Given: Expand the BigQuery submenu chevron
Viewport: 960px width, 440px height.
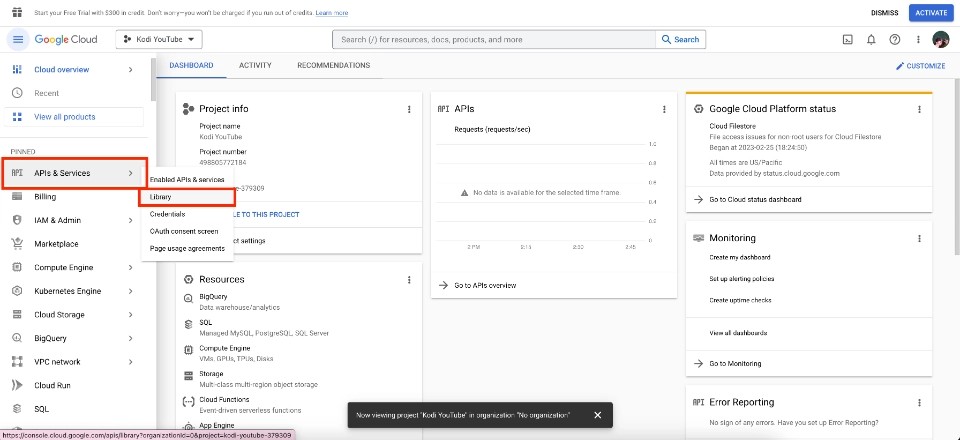Looking at the screenshot, I should pos(130,338).
